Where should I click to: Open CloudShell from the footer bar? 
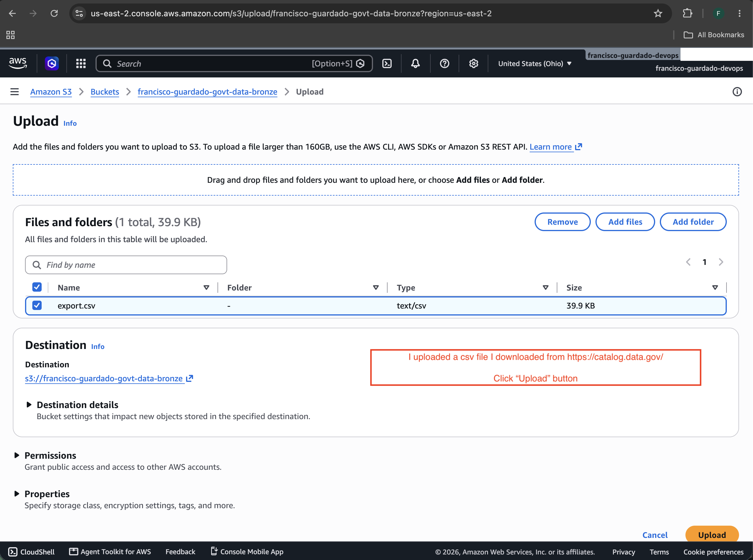(31, 552)
